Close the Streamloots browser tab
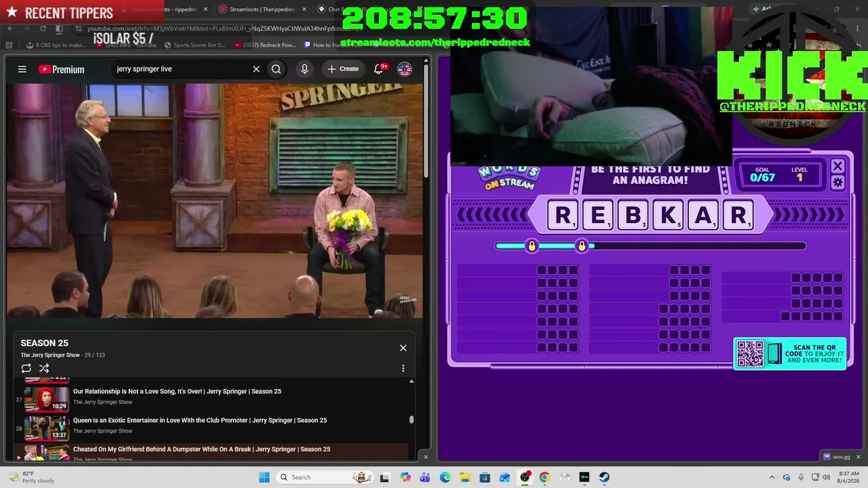 (304, 9)
